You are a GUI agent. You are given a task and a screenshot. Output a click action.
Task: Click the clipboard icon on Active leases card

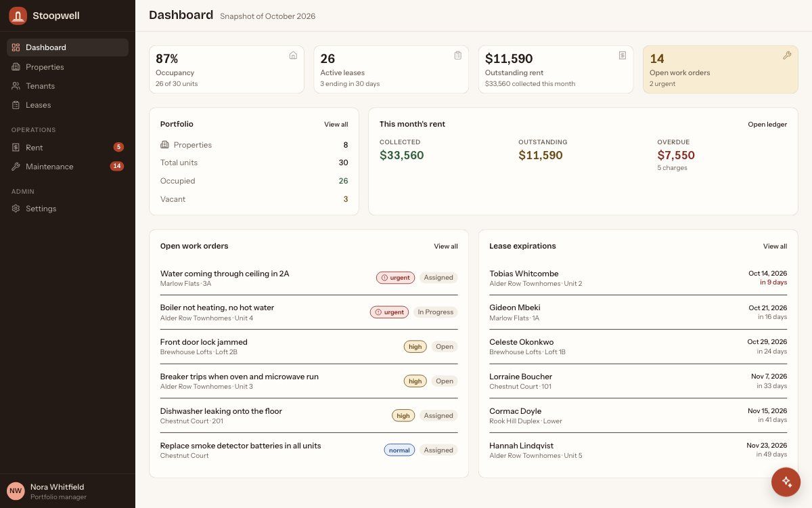[458, 56]
